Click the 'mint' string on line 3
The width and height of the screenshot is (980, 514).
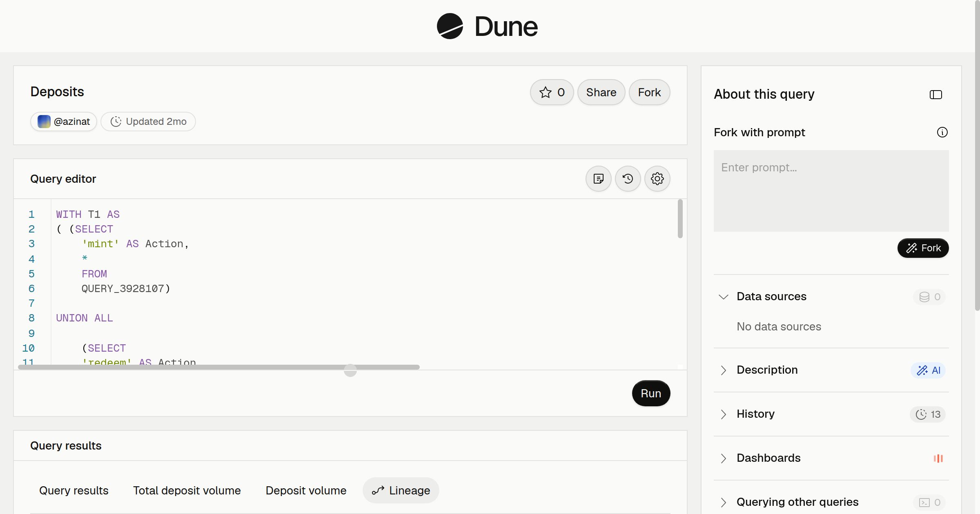click(x=100, y=244)
